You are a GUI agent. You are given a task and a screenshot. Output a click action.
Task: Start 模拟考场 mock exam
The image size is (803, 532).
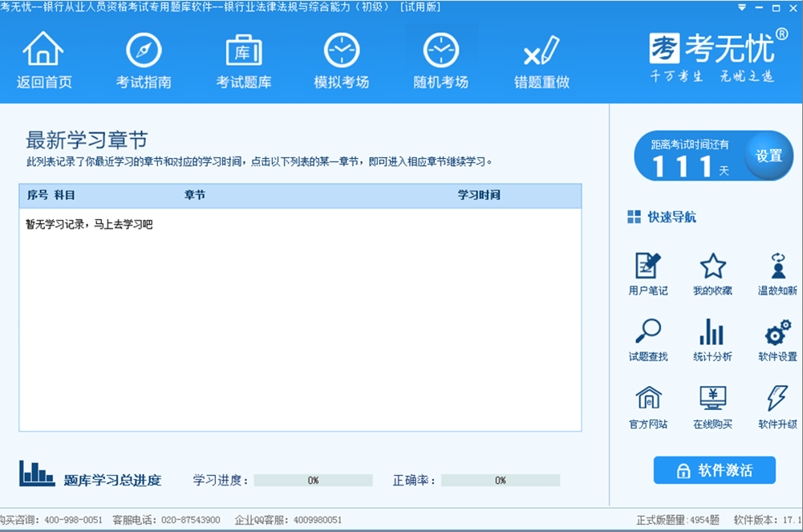(342, 59)
